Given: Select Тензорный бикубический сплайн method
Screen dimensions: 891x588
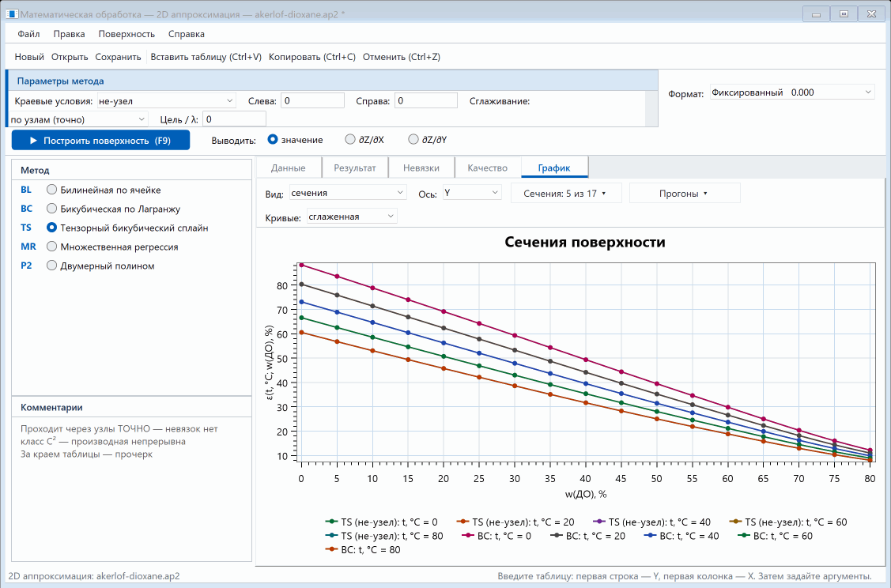Looking at the screenshot, I should click(127, 228).
